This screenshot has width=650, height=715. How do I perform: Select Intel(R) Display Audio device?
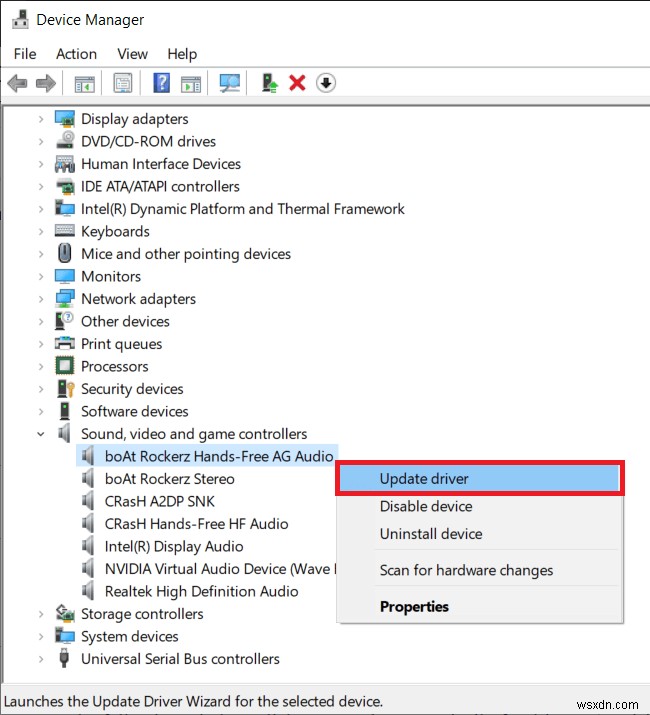tap(174, 546)
